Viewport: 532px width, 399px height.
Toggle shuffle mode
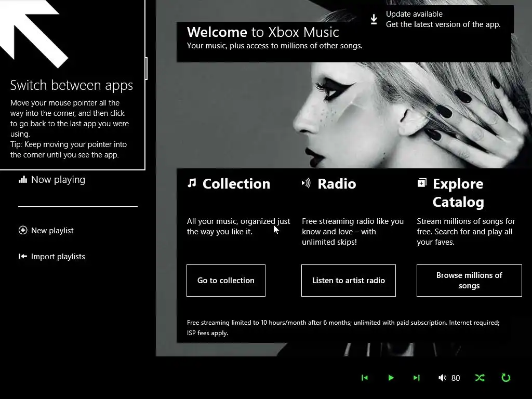tap(480, 378)
